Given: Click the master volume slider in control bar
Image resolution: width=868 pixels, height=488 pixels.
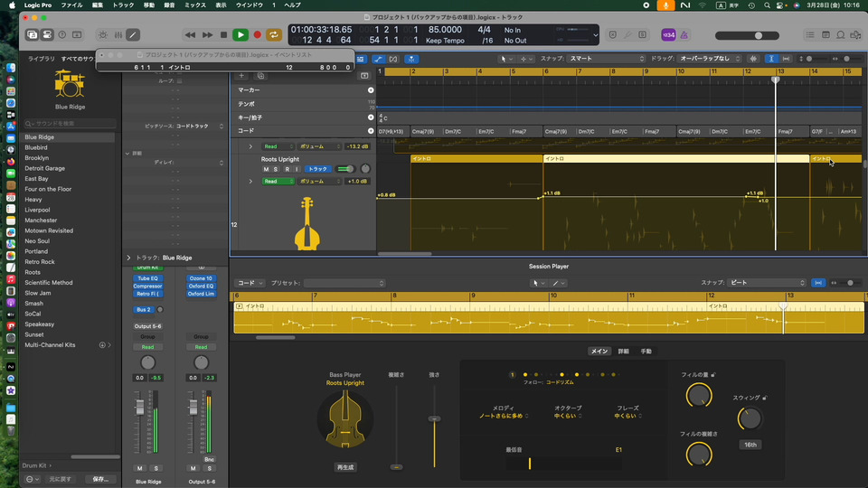Looking at the screenshot, I should pos(759,35).
